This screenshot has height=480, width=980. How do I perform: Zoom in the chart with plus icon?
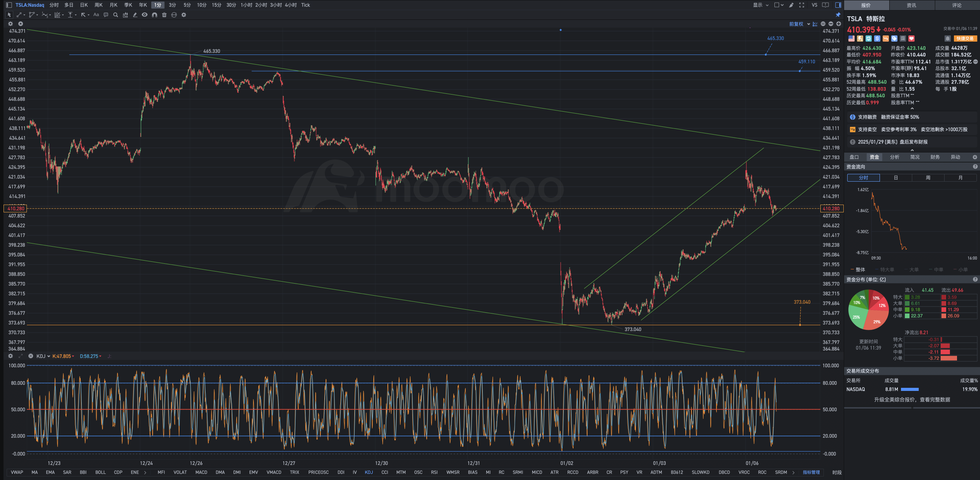[839, 24]
